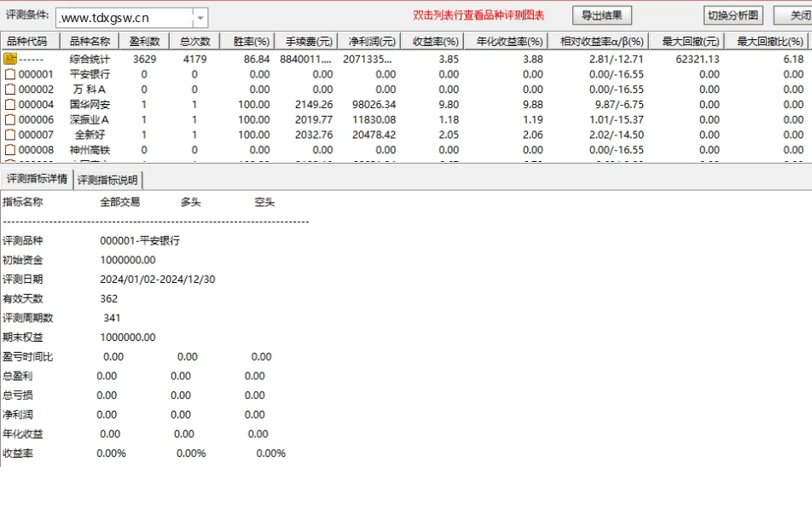This screenshot has width=812, height=513.
Task: Click net profit value 20478.42
Action: tap(374, 135)
